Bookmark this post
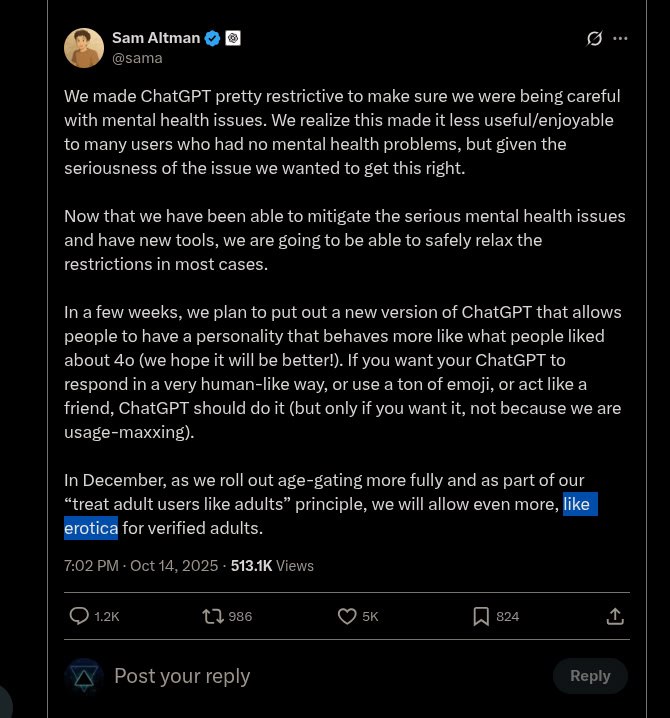The image size is (670, 718). click(481, 616)
